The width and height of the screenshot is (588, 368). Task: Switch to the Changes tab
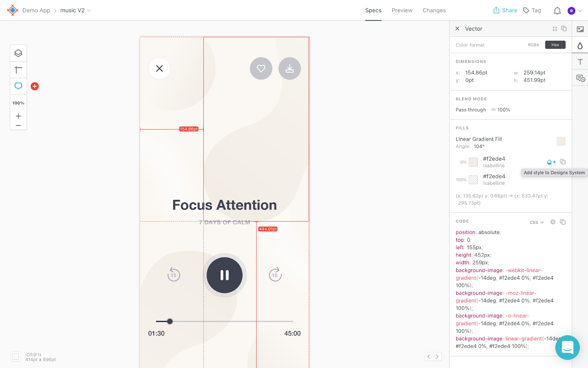(434, 10)
